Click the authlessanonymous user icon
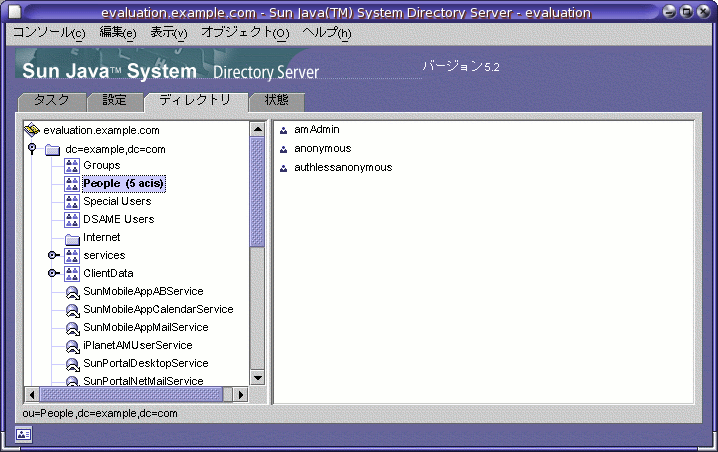 tap(283, 169)
